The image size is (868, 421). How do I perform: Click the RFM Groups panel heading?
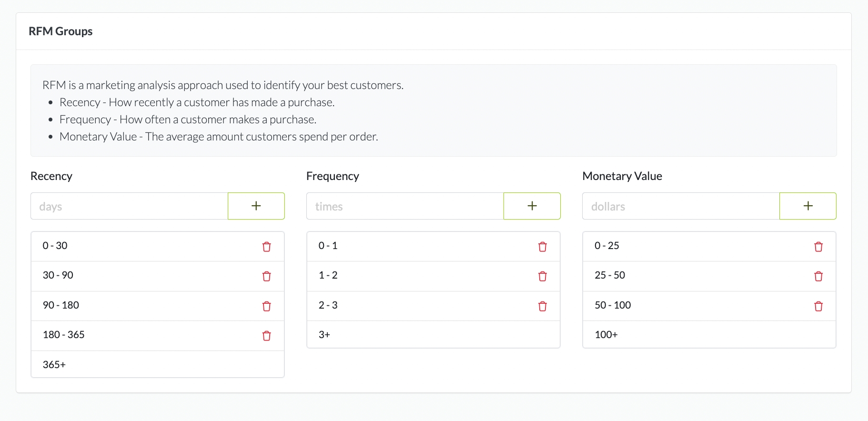(x=61, y=31)
